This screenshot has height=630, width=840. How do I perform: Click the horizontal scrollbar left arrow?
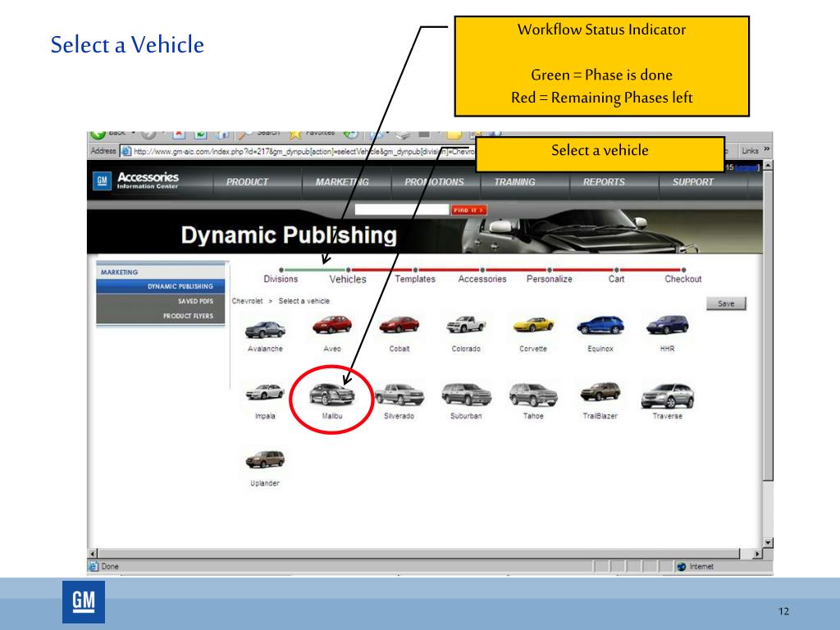tap(93, 554)
